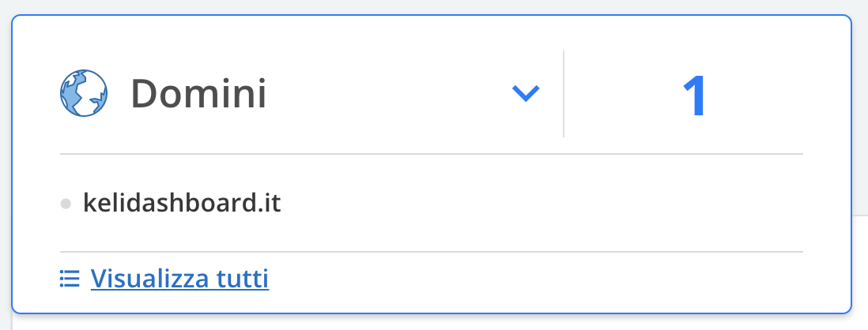Click the kelidashboard.it text label
The image size is (868, 330).
pyautogui.click(x=182, y=204)
